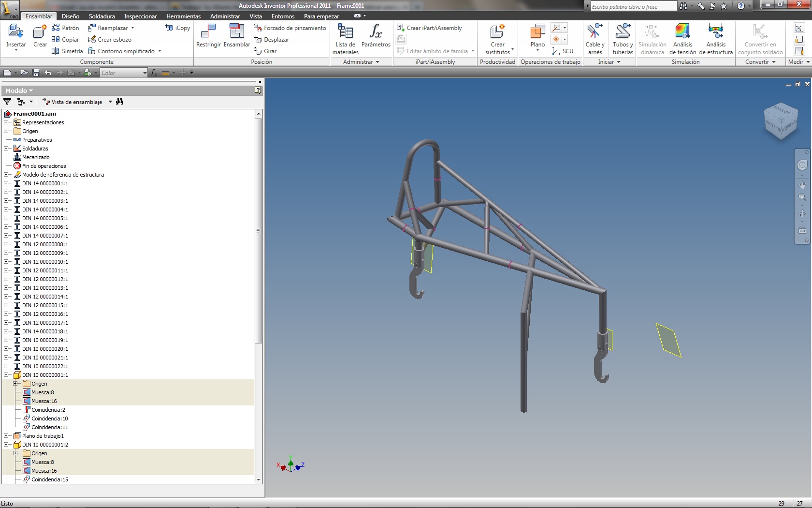Screen dimensions: 812x508
Task: Select the SCU tool
Action: coord(563,51)
